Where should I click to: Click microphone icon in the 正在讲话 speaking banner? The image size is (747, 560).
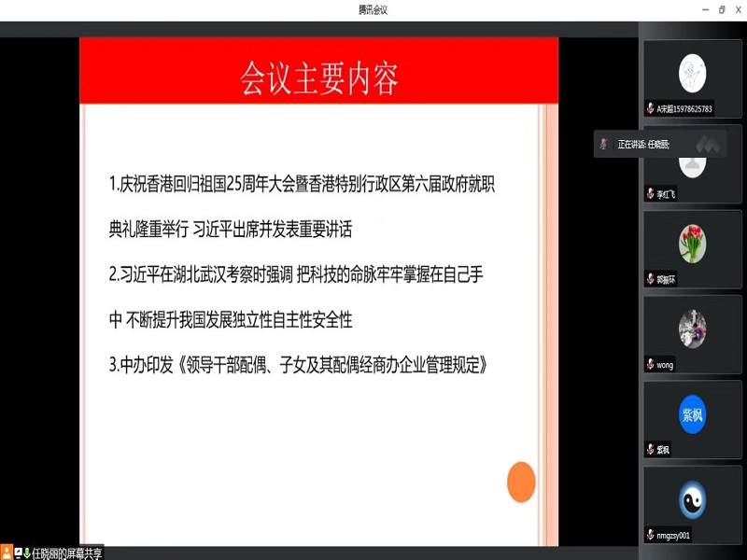pos(604,144)
